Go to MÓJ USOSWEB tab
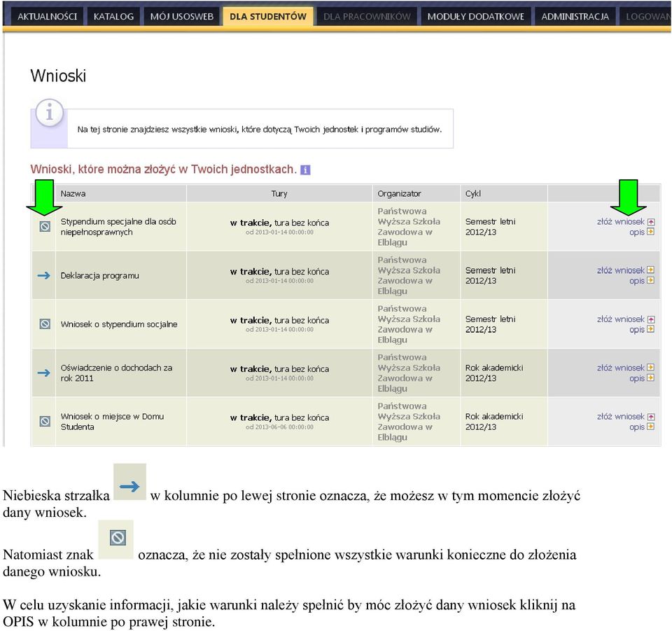 point(182,16)
